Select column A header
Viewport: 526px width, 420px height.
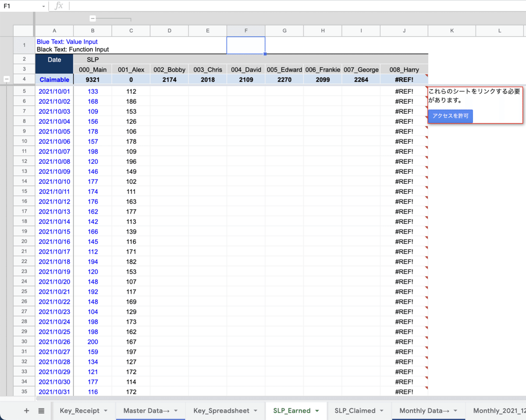pos(54,31)
